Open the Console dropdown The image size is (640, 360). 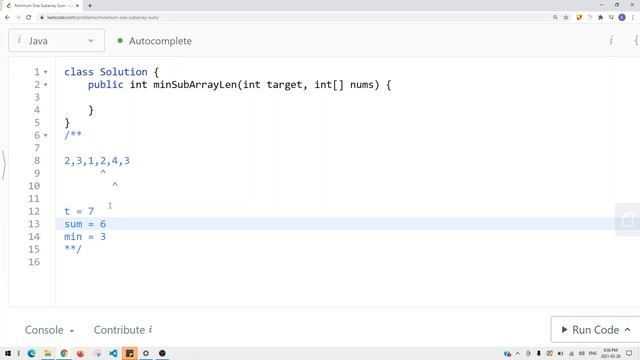click(49, 330)
